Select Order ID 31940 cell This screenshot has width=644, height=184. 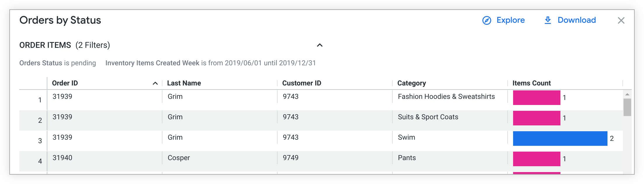(x=62, y=158)
